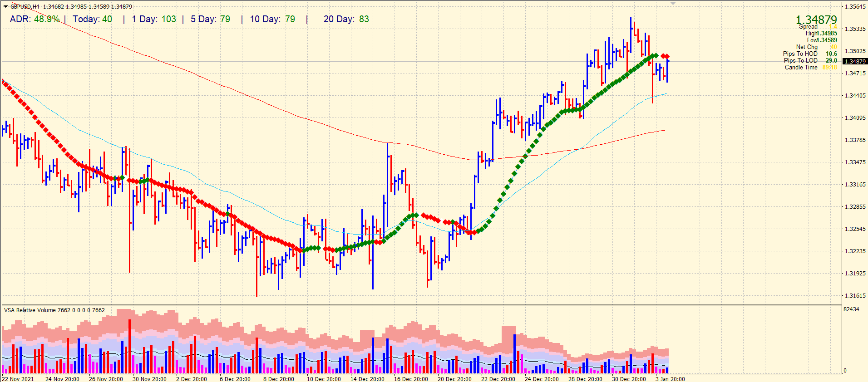
Task: Click the 1 Day: 103 range value
Action: (x=154, y=19)
